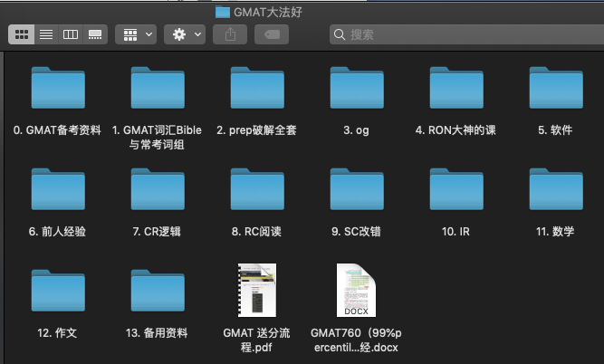604x364 pixels.
Task: Select the 12. 作文 folder icon
Action: (x=58, y=291)
